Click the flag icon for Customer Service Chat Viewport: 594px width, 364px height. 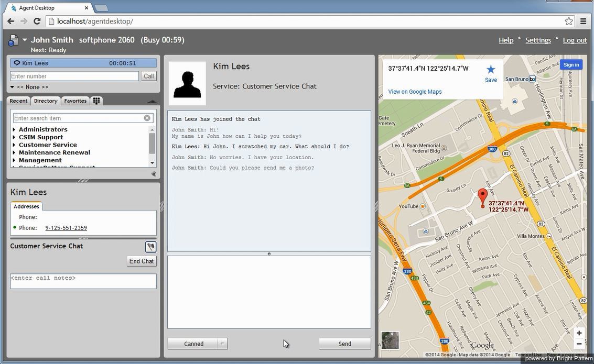point(151,247)
